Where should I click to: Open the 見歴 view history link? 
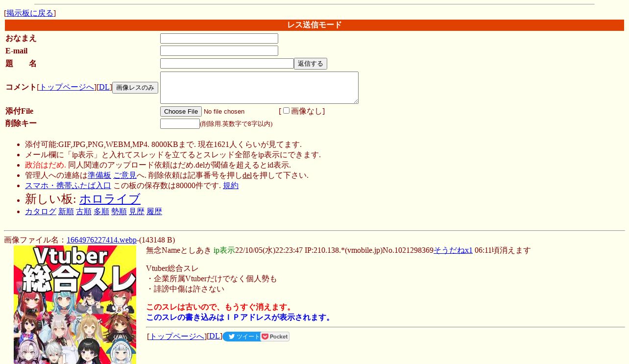137,212
